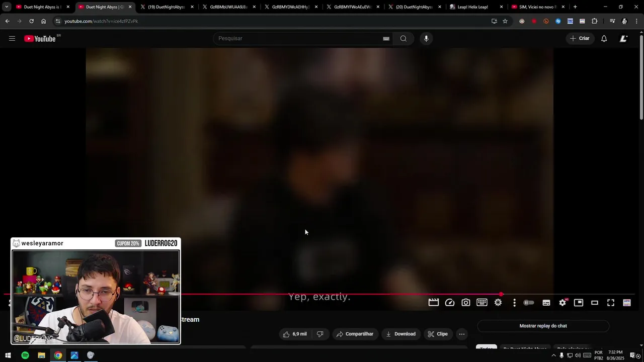
Task: Create a clip with the Clipe button
Action: pyautogui.click(x=438, y=334)
